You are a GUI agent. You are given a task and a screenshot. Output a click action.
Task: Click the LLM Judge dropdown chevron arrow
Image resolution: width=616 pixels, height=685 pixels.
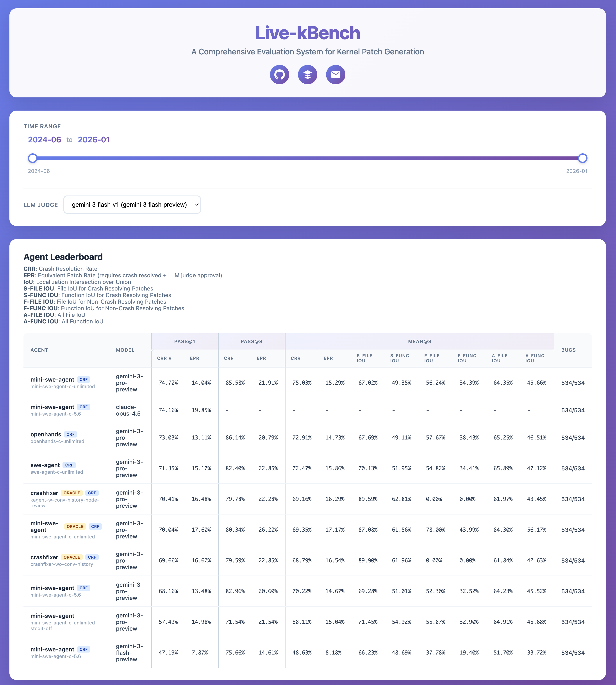(196, 204)
